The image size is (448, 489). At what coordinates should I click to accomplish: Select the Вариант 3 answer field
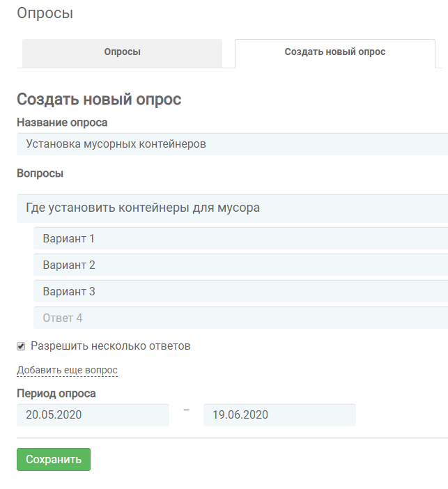point(241,291)
